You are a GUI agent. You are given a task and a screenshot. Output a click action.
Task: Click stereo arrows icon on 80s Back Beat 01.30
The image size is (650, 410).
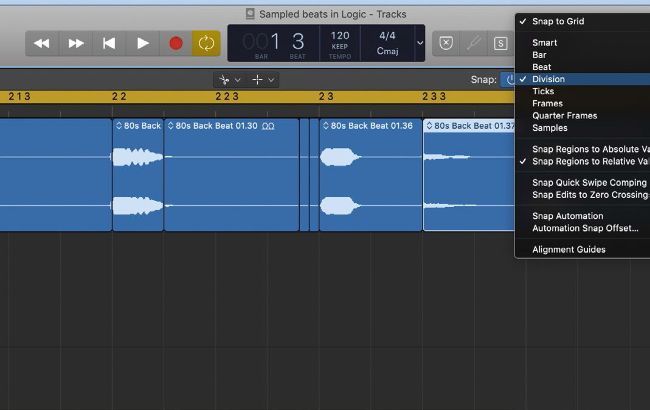click(x=170, y=126)
